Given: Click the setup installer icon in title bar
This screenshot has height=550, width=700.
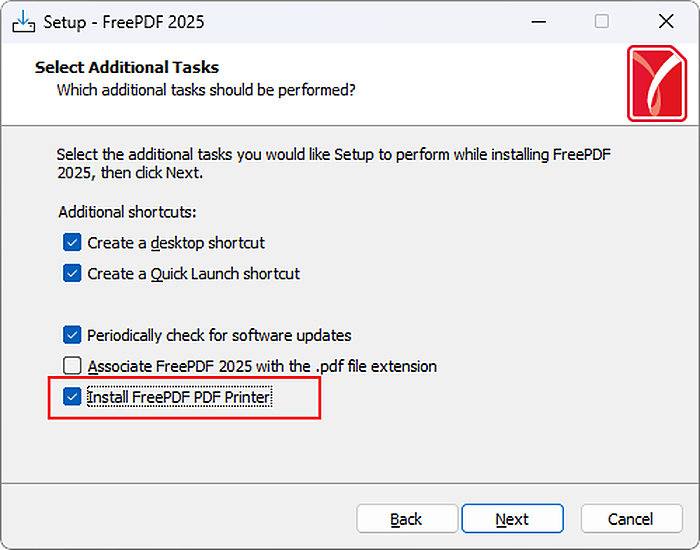Looking at the screenshot, I should click(24, 21).
